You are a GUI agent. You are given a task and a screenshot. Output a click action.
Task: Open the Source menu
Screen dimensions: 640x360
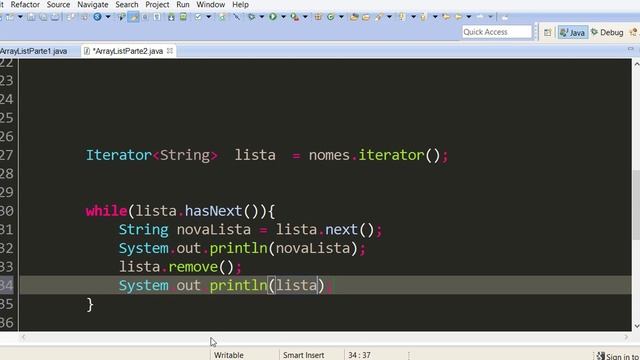pos(58,4)
